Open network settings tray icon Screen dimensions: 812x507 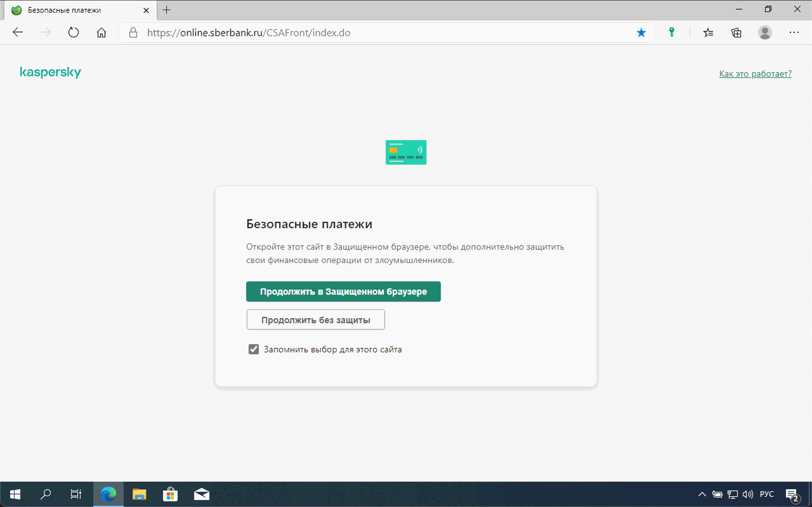pyautogui.click(x=732, y=494)
